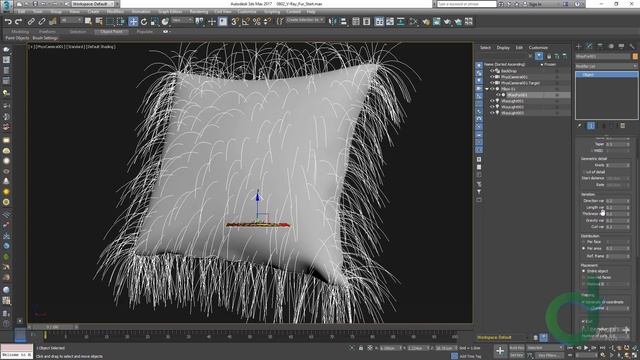640x360 pixels.
Task: Toggle the Percent Snap icon
Action: (x=256, y=22)
